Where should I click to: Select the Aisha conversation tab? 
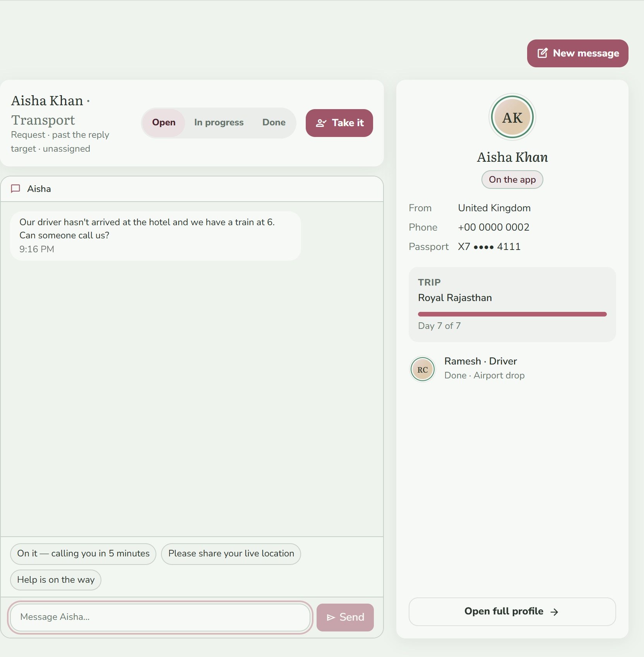(x=31, y=189)
